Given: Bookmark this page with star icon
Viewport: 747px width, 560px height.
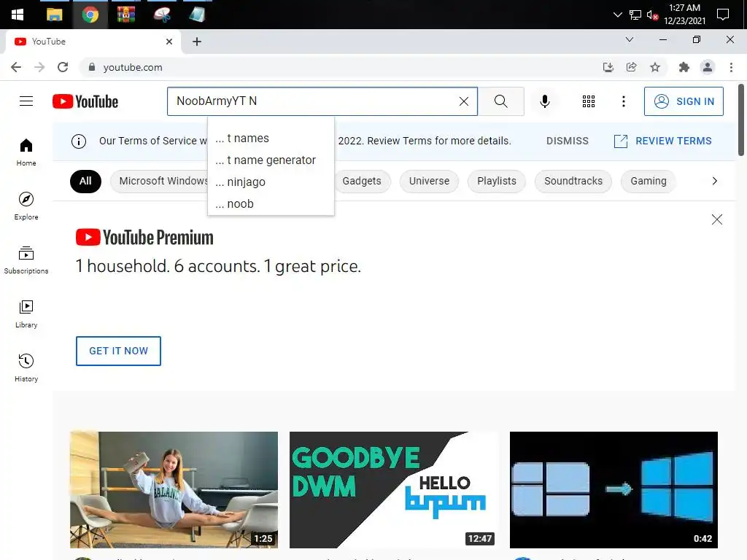Looking at the screenshot, I should coord(655,67).
